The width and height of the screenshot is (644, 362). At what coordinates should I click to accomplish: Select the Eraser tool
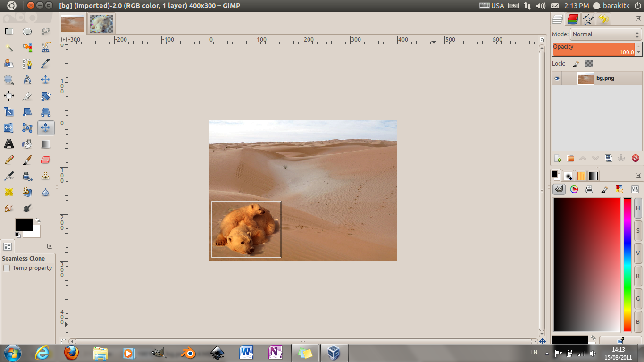tap(46, 160)
